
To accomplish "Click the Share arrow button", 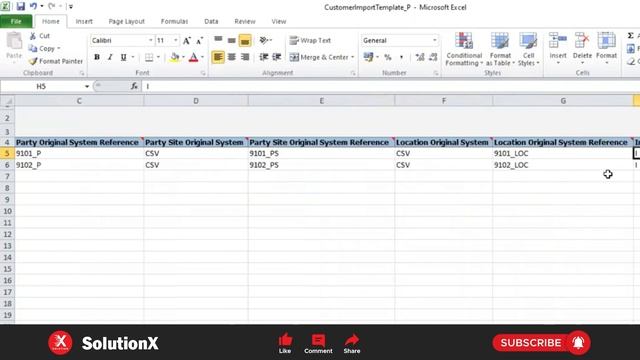I will pos(352,344).
